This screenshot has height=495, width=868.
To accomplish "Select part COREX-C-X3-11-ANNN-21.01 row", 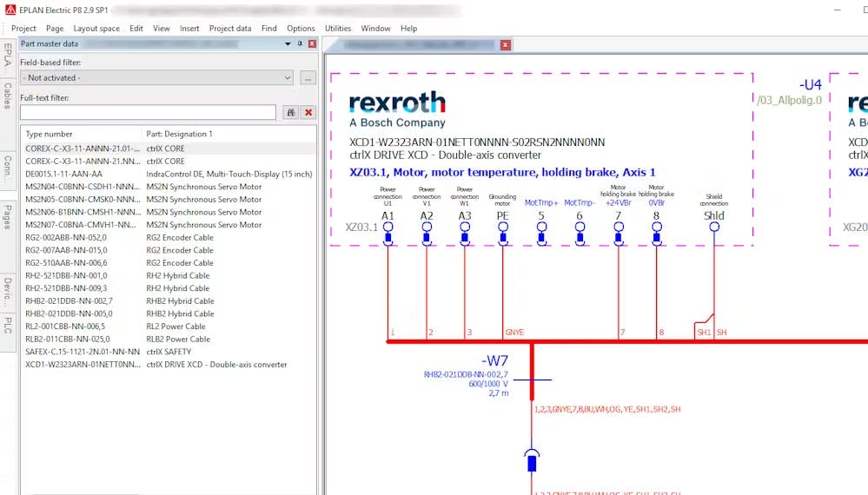I will click(x=169, y=148).
